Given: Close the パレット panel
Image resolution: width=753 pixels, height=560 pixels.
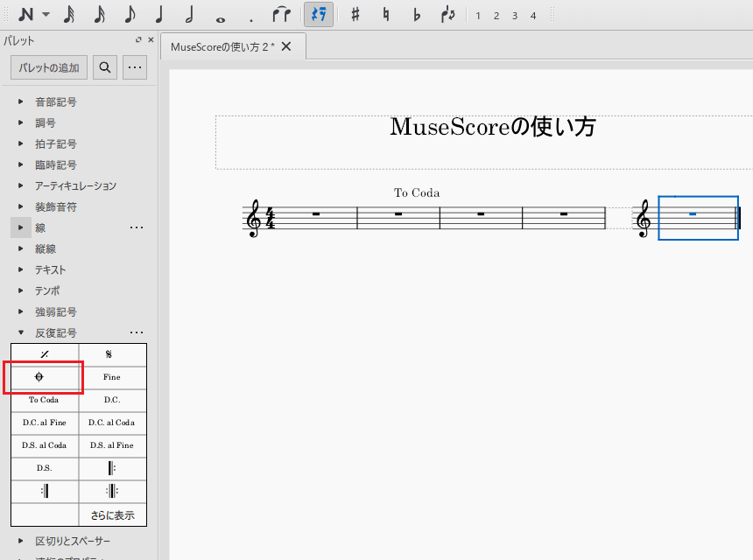Looking at the screenshot, I should (151, 40).
